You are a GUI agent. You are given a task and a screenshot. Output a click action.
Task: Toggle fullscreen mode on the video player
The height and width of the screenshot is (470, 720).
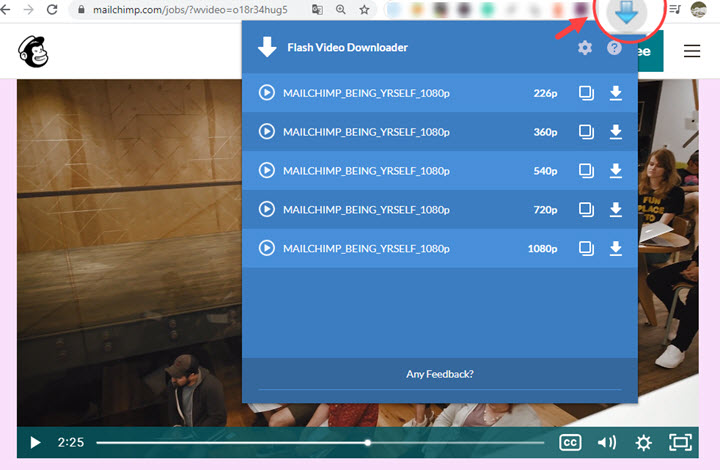point(681,442)
